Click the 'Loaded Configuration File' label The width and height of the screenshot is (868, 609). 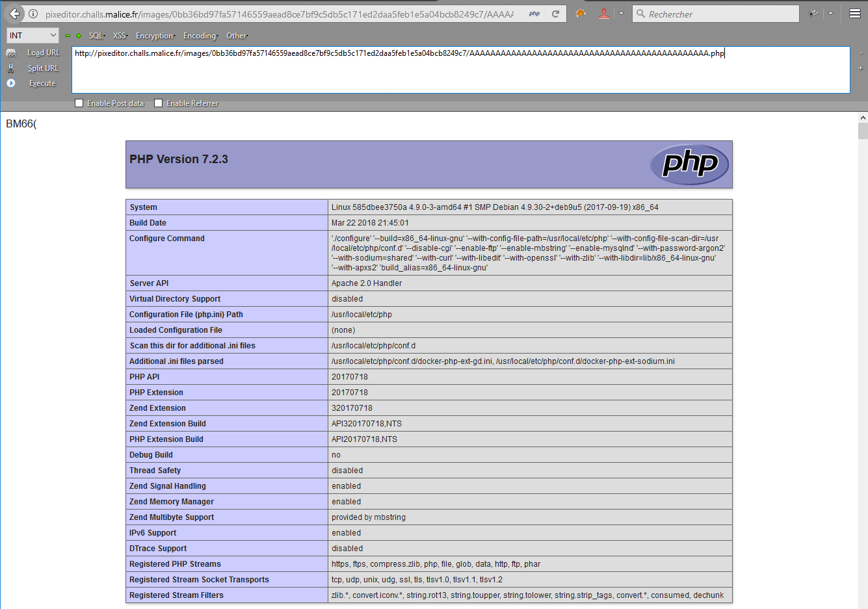(176, 330)
